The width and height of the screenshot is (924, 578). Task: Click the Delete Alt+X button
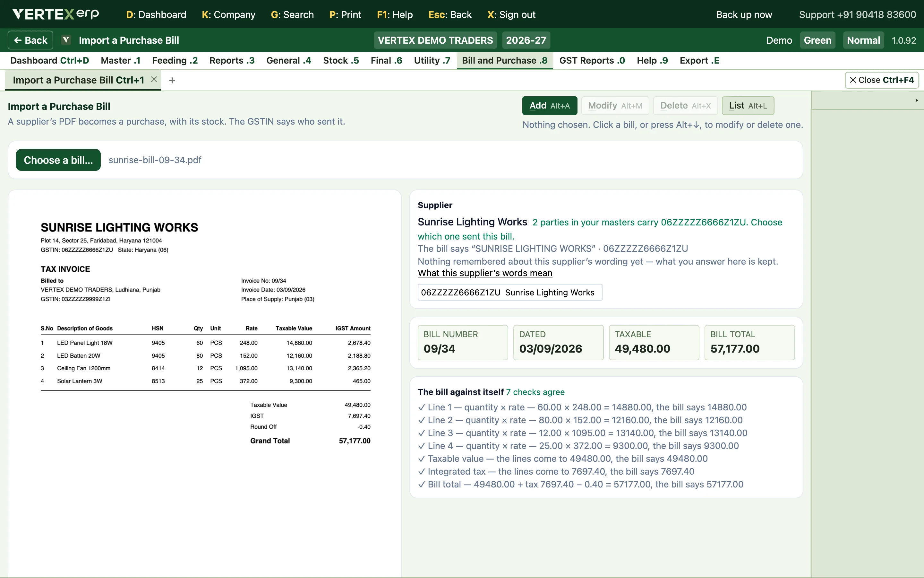685,106
